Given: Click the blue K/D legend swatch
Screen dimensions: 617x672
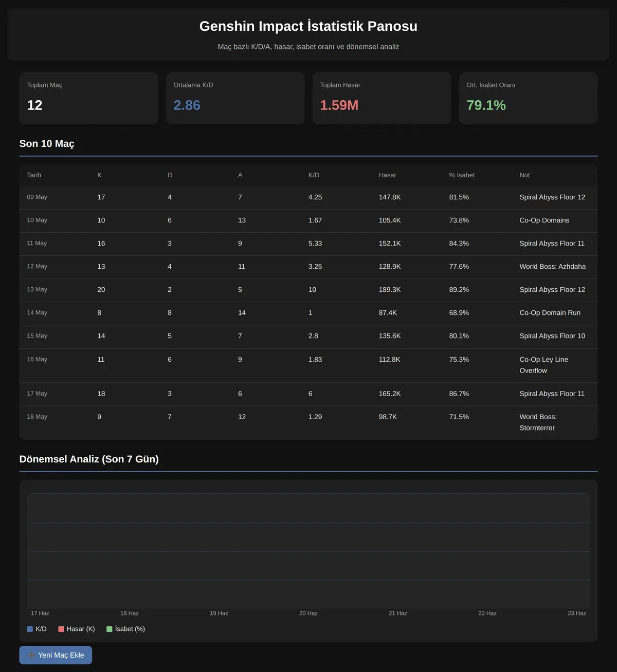Looking at the screenshot, I should (30, 629).
